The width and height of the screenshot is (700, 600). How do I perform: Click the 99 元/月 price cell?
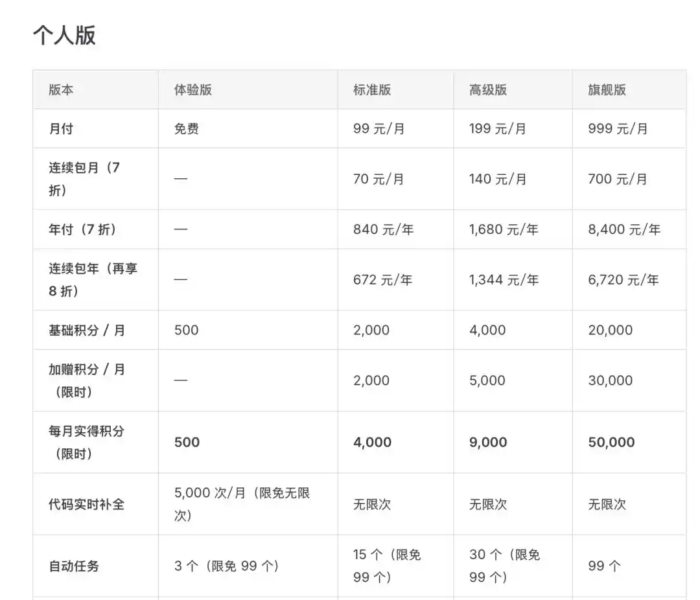click(379, 128)
